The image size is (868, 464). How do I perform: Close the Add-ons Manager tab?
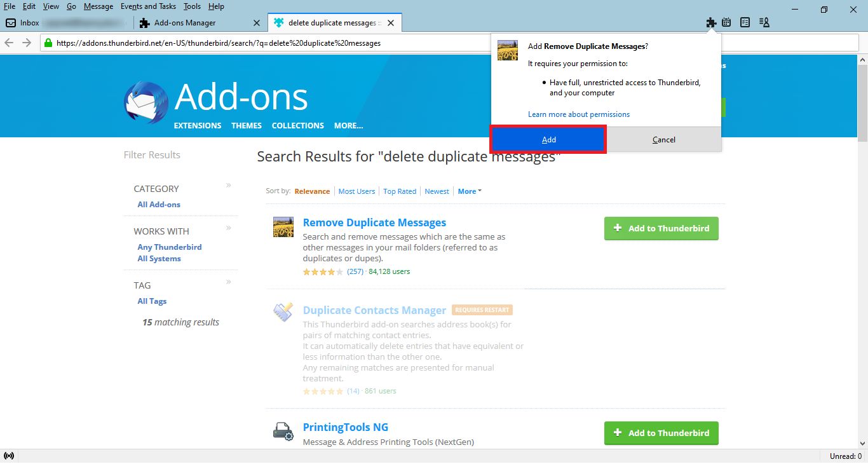pyautogui.click(x=257, y=23)
